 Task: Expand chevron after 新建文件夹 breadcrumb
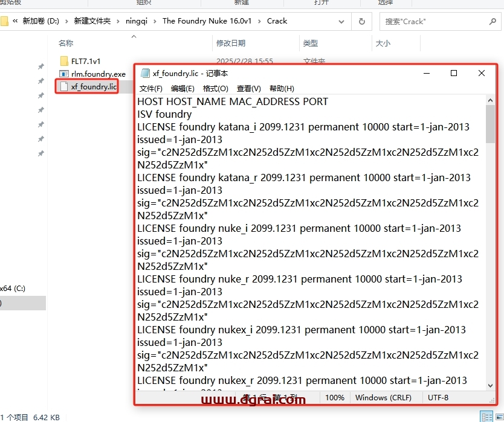click(x=118, y=21)
